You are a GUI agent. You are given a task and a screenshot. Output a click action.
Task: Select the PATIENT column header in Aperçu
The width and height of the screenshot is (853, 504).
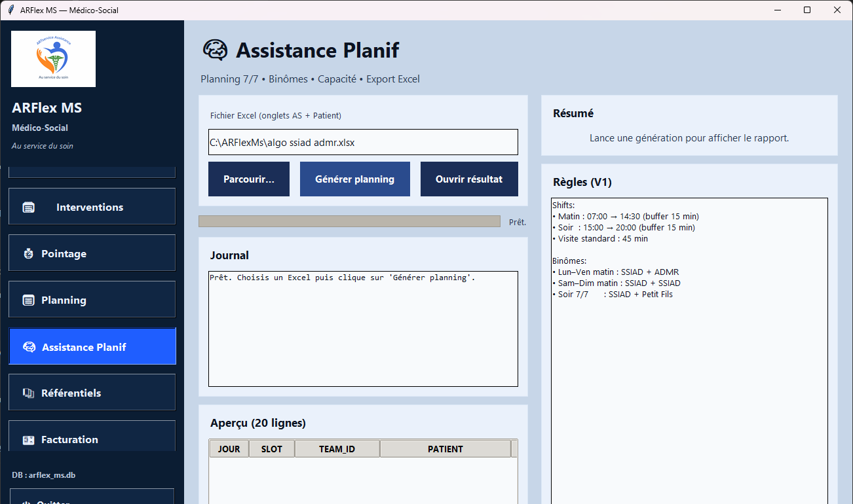tap(445, 448)
